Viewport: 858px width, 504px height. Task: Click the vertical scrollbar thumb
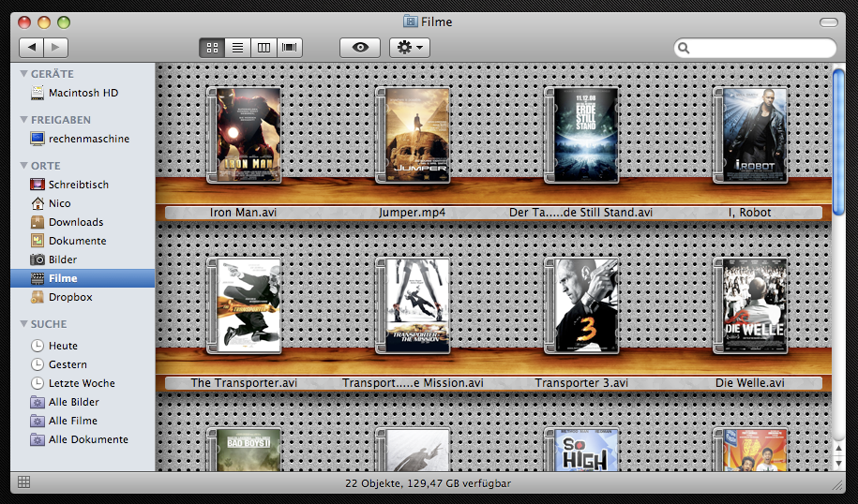coord(838,142)
